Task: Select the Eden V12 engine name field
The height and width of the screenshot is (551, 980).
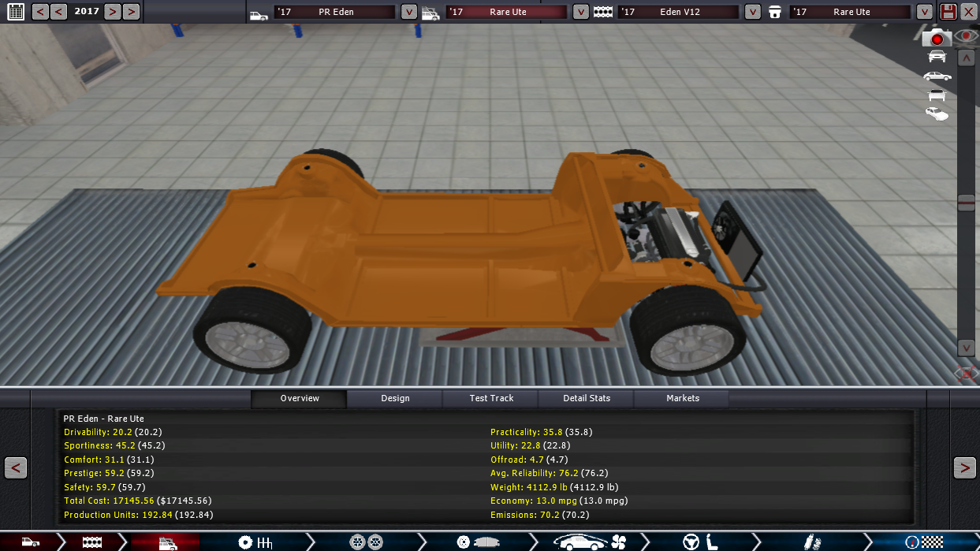Action: (x=679, y=12)
